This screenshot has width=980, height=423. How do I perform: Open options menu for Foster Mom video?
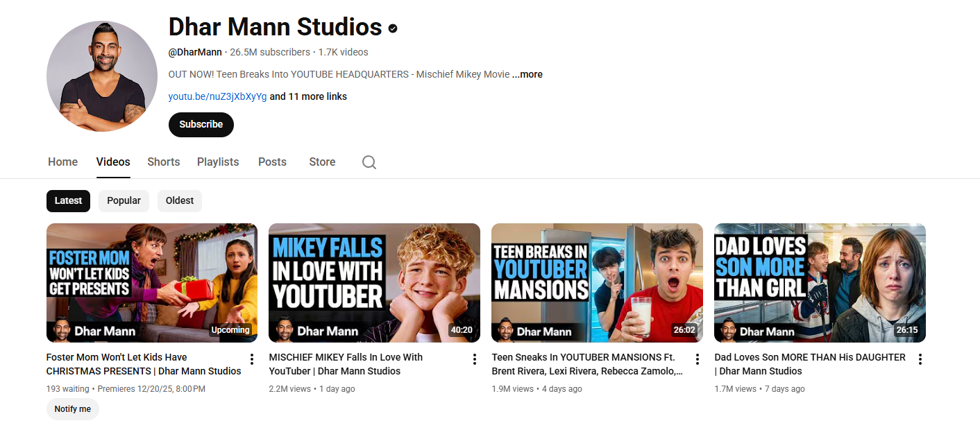coord(252,359)
